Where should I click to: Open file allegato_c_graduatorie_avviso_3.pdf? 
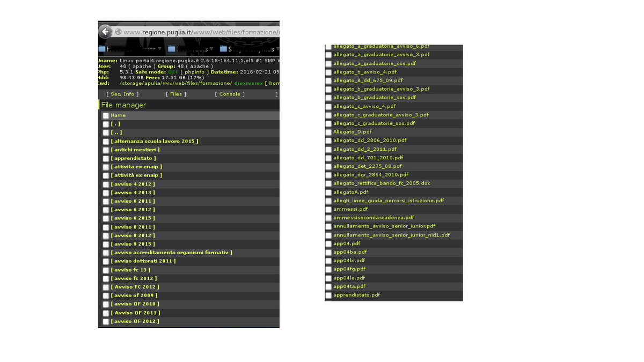click(x=381, y=115)
